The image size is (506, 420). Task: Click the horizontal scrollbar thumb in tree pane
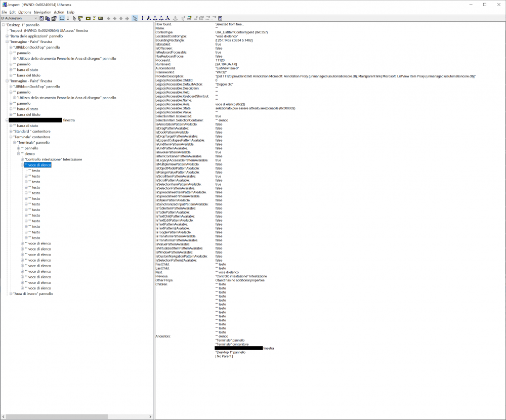57,417
